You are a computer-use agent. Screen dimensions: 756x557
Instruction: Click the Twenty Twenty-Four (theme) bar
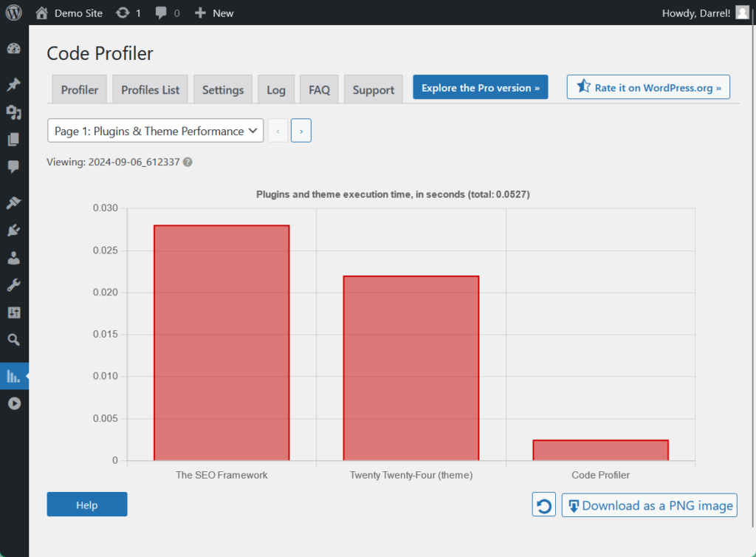(411, 369)
